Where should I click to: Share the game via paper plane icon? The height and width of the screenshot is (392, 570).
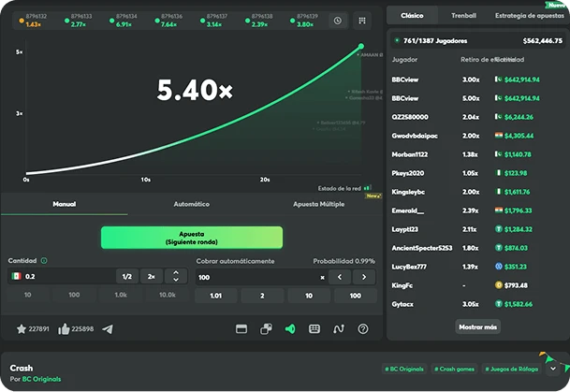pyautogui.click(x=107, y=329)
